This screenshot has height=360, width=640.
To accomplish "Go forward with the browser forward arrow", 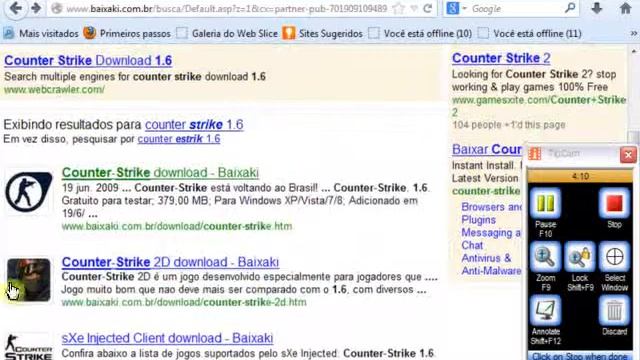I will tap(36, 8).
